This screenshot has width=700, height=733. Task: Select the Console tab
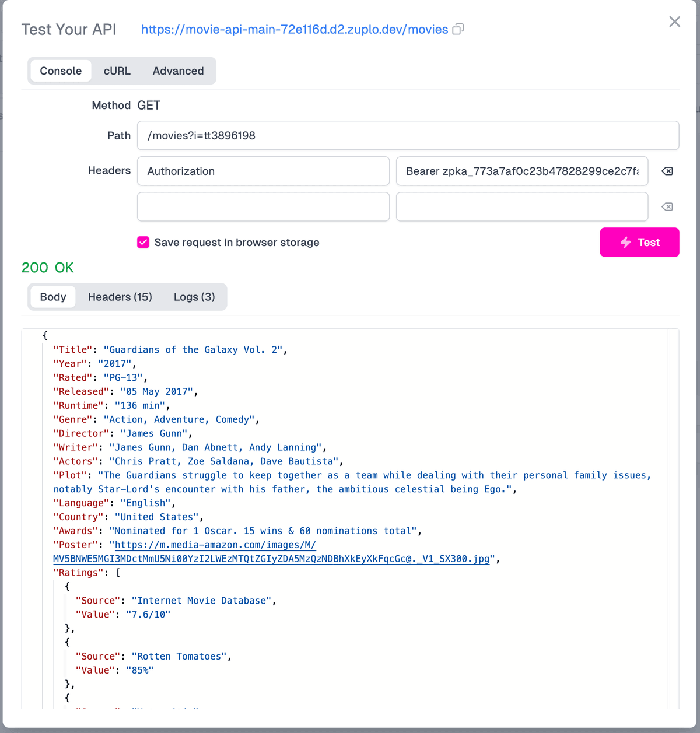point(61,71)
